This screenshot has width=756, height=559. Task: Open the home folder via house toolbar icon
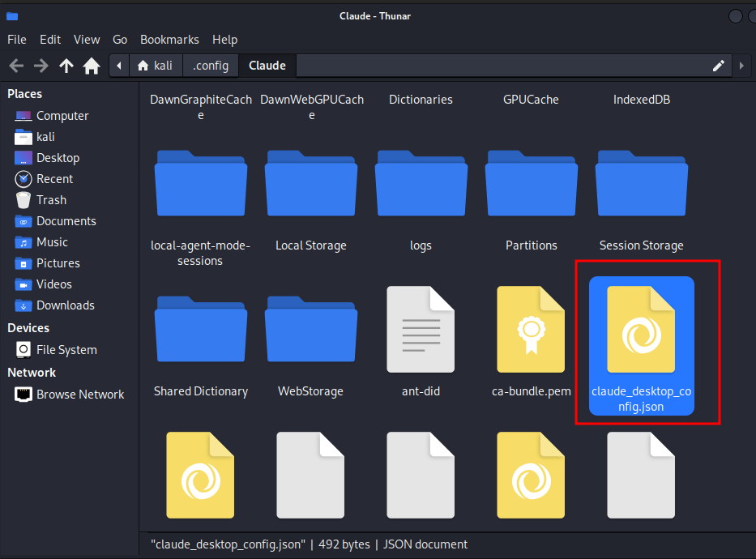(91, 66)
